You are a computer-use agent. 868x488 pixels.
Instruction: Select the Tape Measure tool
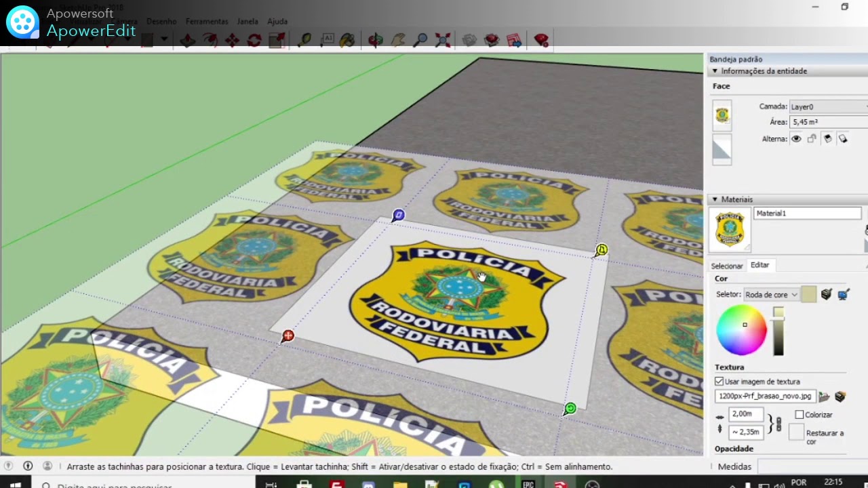(304, 41)
